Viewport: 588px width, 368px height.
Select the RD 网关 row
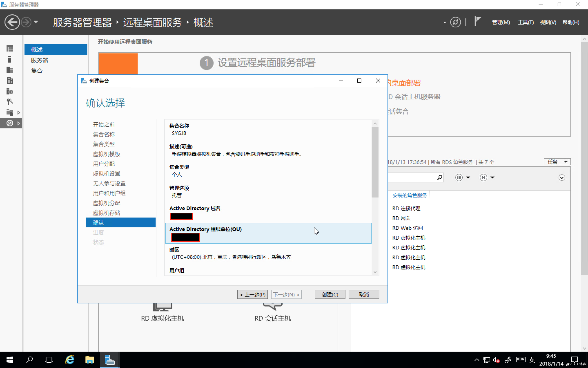401,218
